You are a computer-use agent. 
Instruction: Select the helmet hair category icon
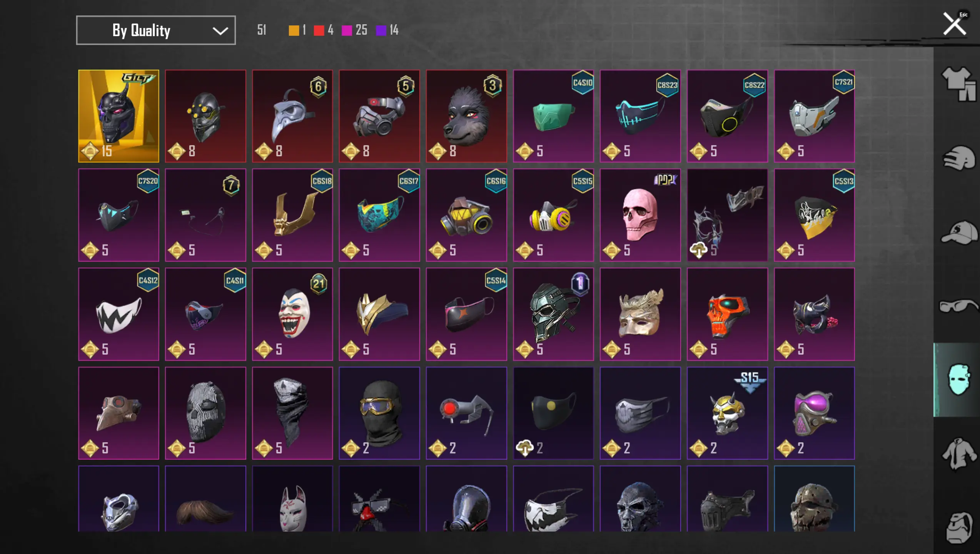point(958,158)
